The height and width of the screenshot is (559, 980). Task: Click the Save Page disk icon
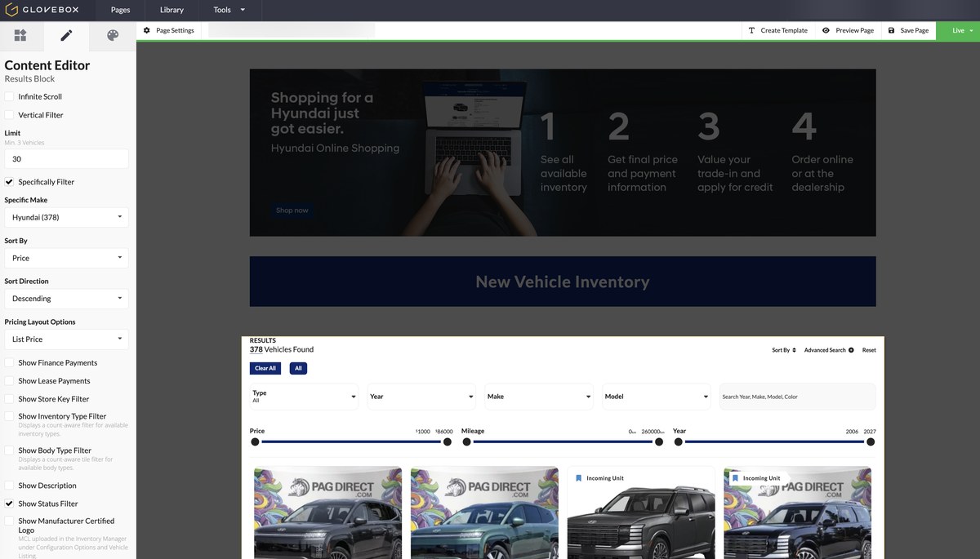891,30
